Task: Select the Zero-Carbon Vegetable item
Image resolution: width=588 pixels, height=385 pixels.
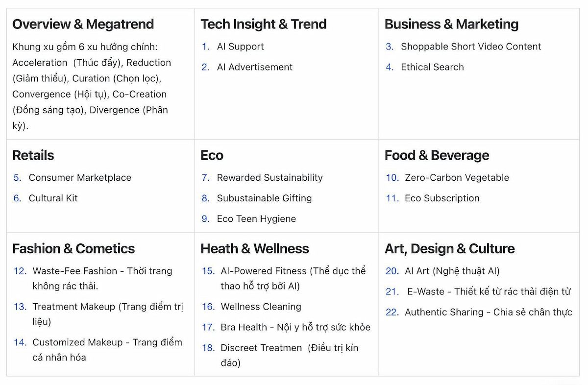Action: point(457,178)
